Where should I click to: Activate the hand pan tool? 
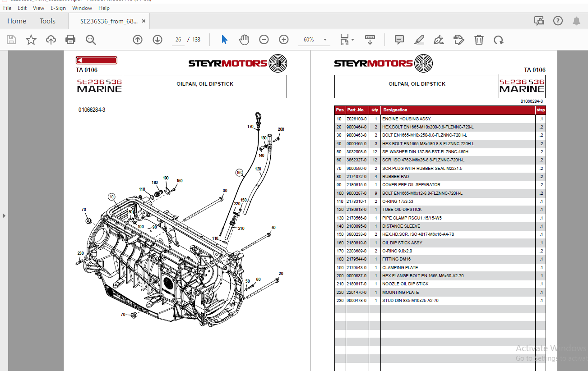click(244, 40)
